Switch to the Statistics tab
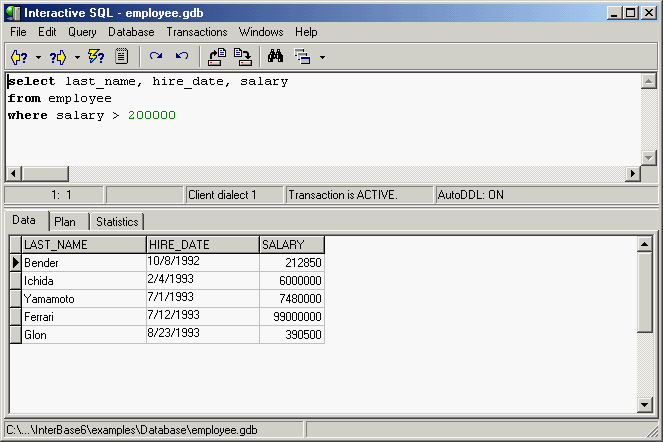This screenshot has width=663, height=442. coord(117,221)
